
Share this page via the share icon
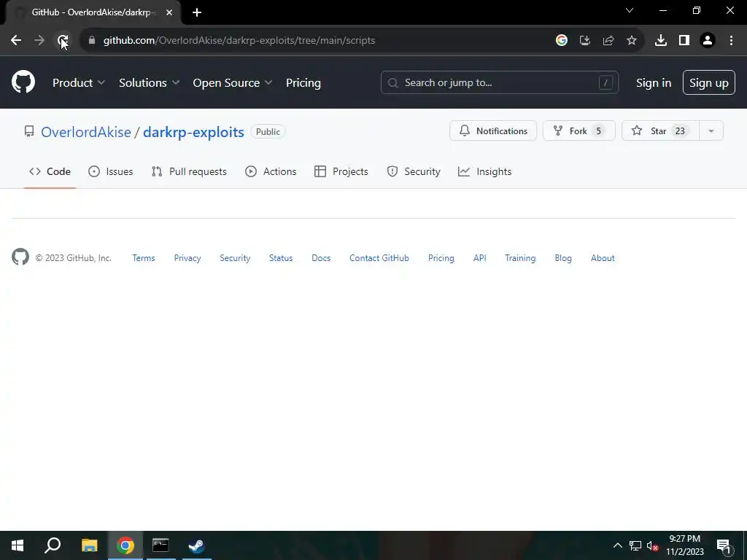point(608,41)
